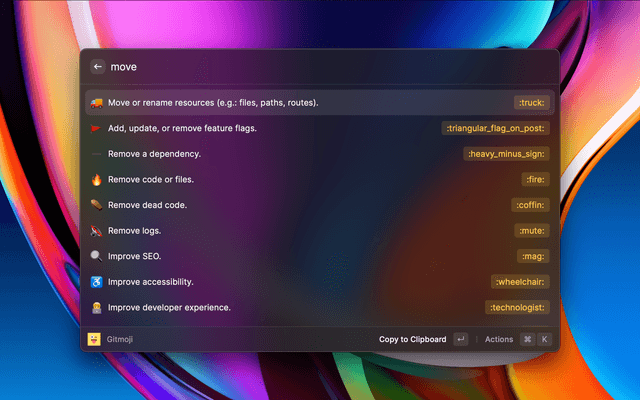Click the :triangular_flag_on_post: code tag
This screenshot has height=400, width=640.
[x=496, y=128]
